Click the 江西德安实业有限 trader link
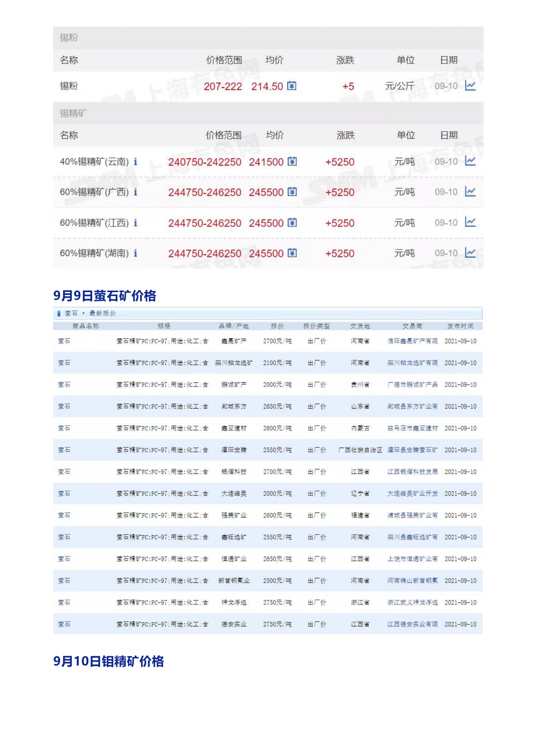This screenshot has height=756, width=535. coord(412,624)
